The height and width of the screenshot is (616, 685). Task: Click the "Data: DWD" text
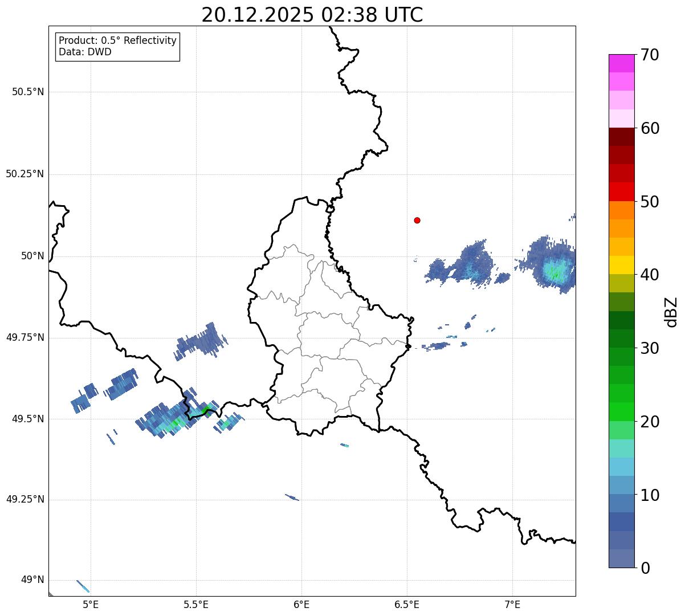85,52
